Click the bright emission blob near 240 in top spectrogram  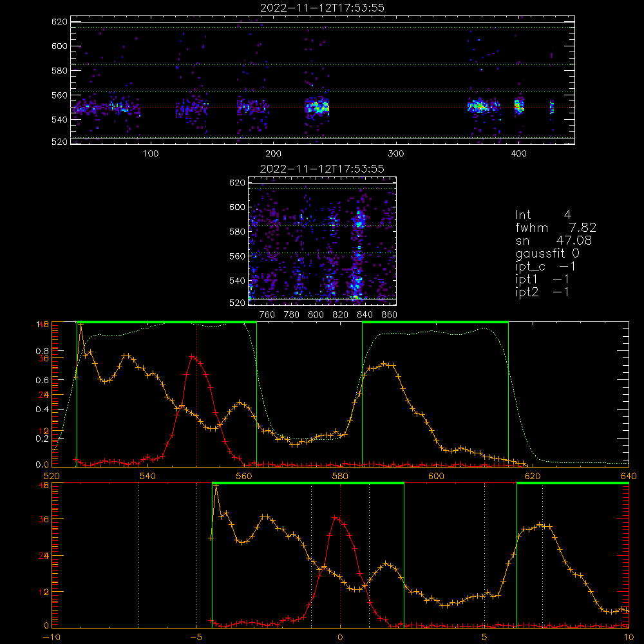click(x=317, y=107)
